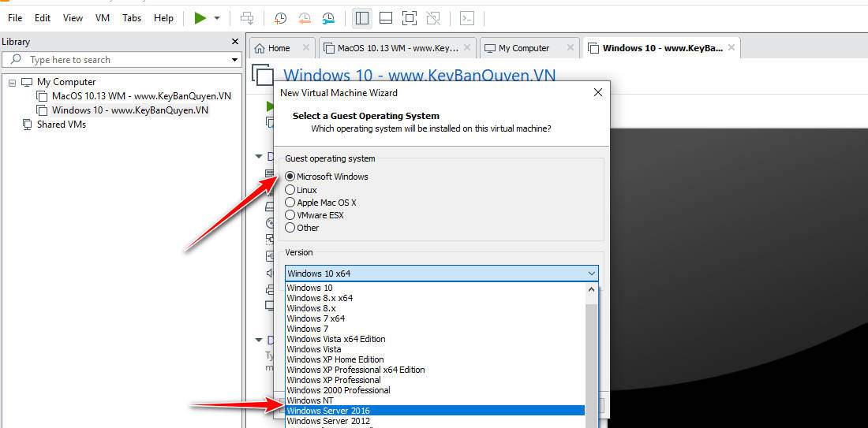Toggle the library sidebar view icon
868x428 pixels.
pos(362,18)
